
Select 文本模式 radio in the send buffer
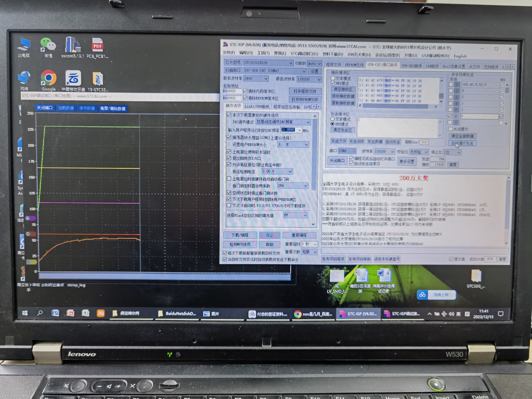(333, 119)
